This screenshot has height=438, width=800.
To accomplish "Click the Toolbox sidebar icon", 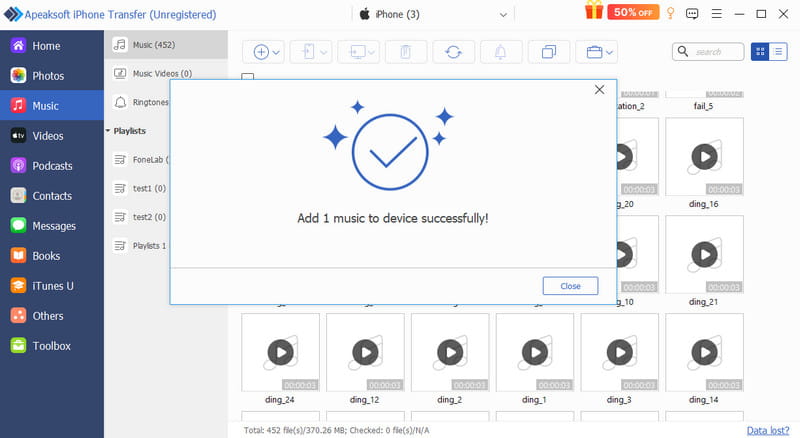I will click(18, 346).
